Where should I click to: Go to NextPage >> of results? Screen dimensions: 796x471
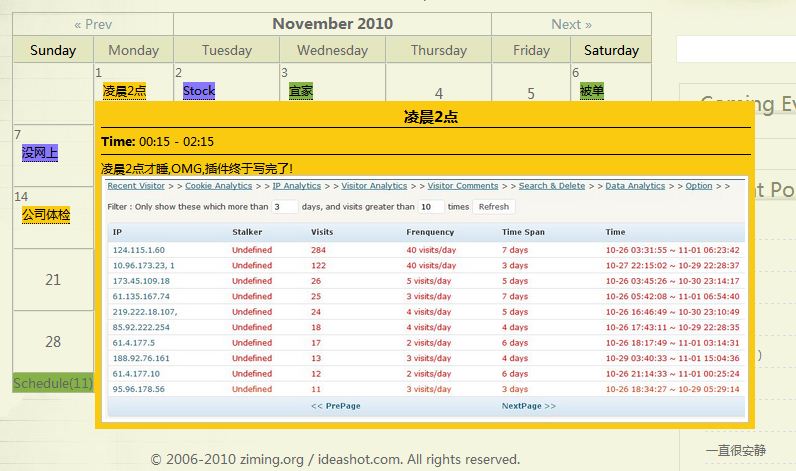[x=528, y=406]
